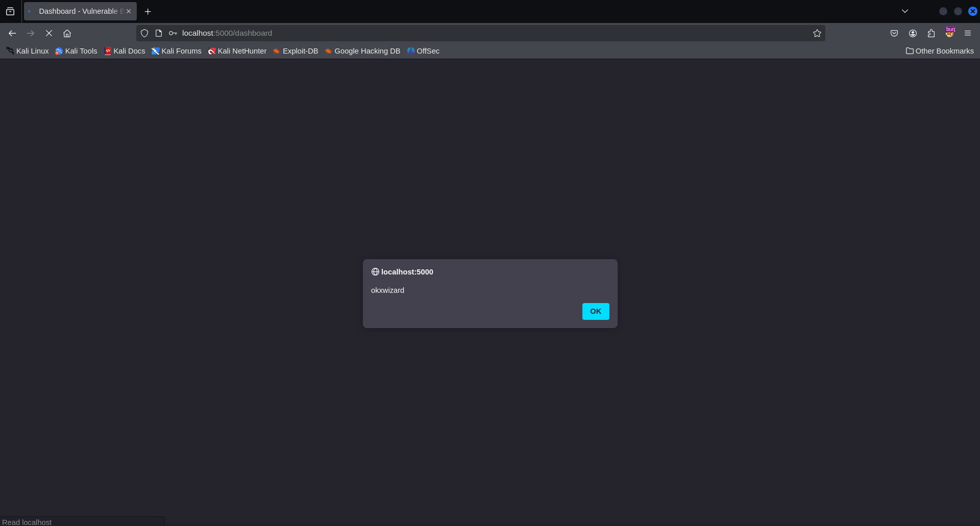Open the saved passwords key icon
980x526 pixels.
coord(174,33)
